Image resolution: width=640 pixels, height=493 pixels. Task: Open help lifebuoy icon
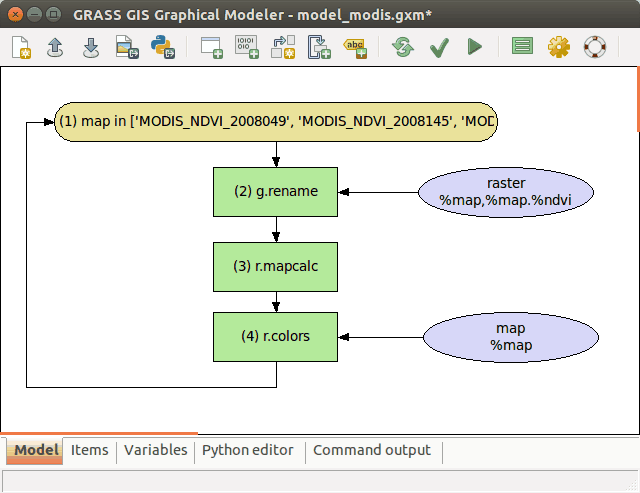tap(594, 47)
